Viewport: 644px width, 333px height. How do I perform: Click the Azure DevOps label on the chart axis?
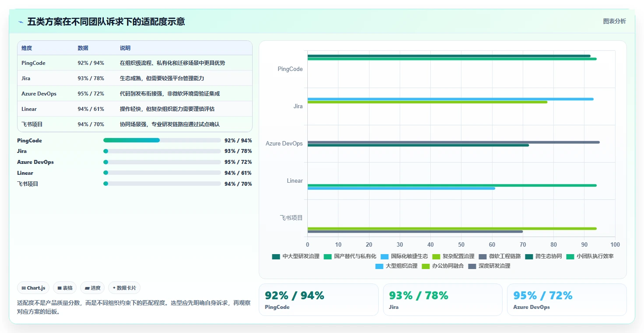[284, 144]
